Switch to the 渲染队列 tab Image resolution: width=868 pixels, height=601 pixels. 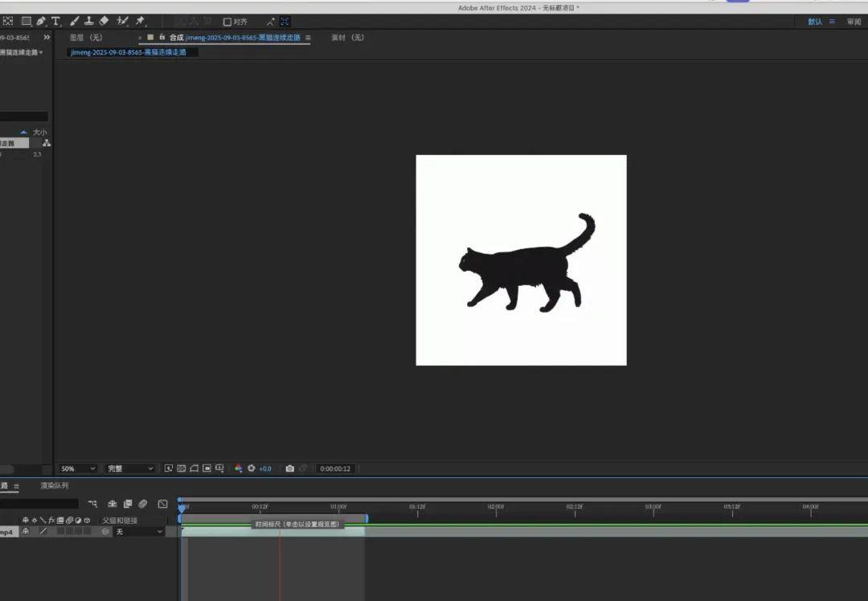click(55, 485)
